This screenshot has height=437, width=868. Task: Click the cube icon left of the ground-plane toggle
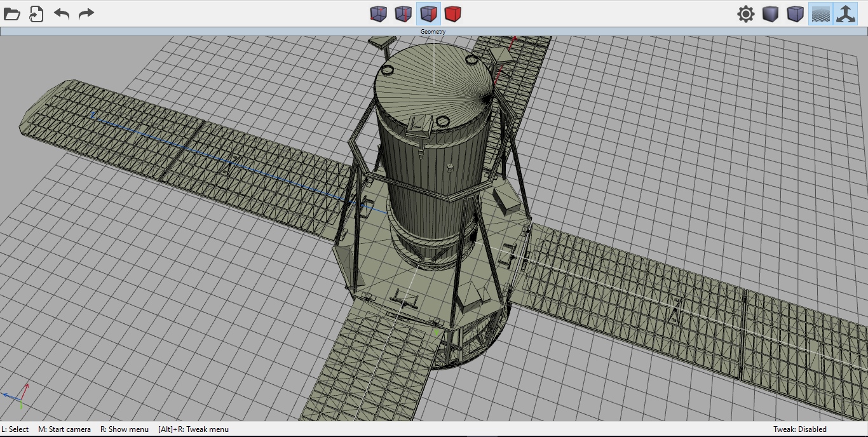pyautogui.click(x=796, y=13)
